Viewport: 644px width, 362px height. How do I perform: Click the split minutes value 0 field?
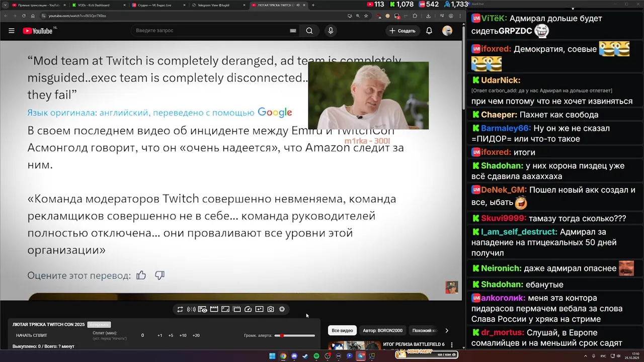pos(142,335)
